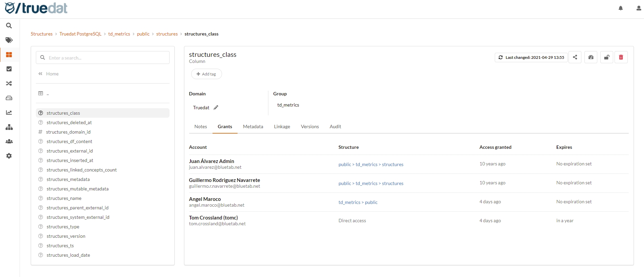Screen dimensions: 644x277
Task: Click the shuffle arrows sidebar icon
Action: click(x=9, y=84)
